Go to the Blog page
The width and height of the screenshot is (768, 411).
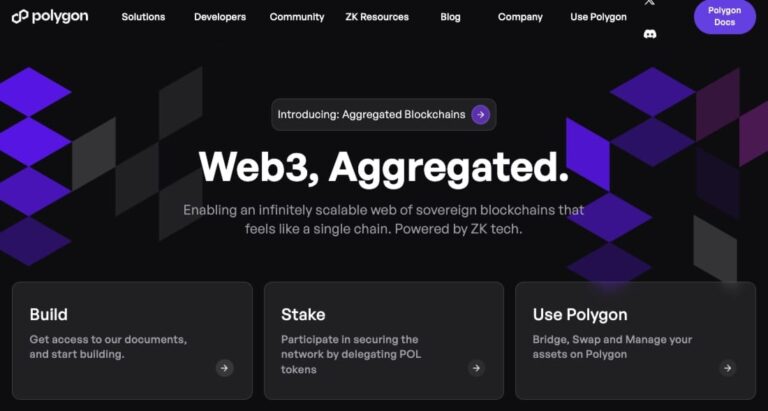(x=450, y=17)
